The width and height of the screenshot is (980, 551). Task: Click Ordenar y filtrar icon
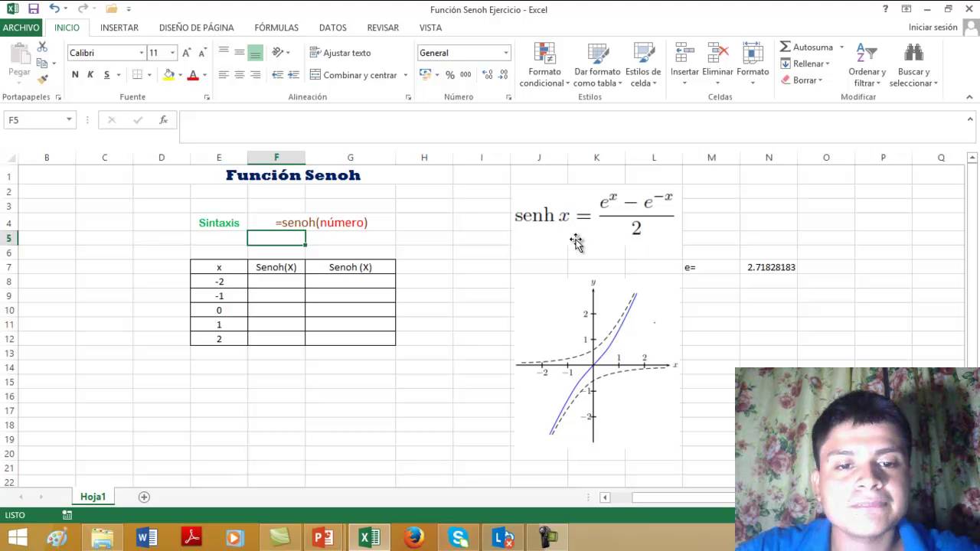[867, 54]
